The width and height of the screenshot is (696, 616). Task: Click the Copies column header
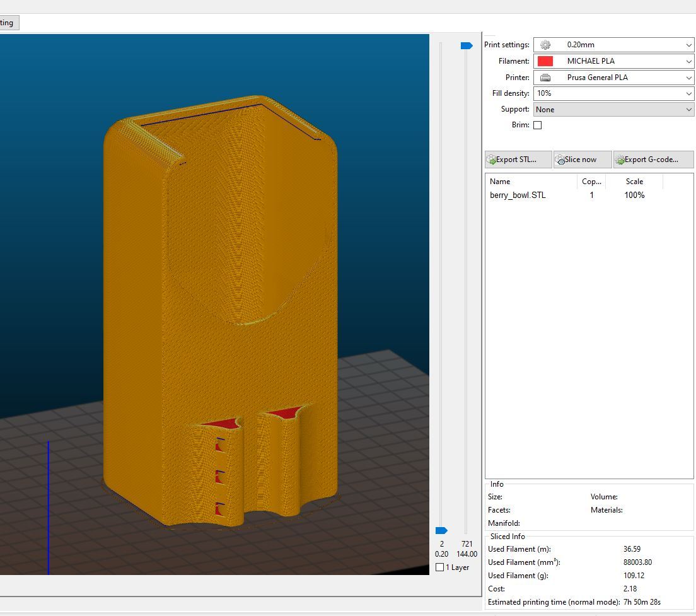(x=591, y=182)
